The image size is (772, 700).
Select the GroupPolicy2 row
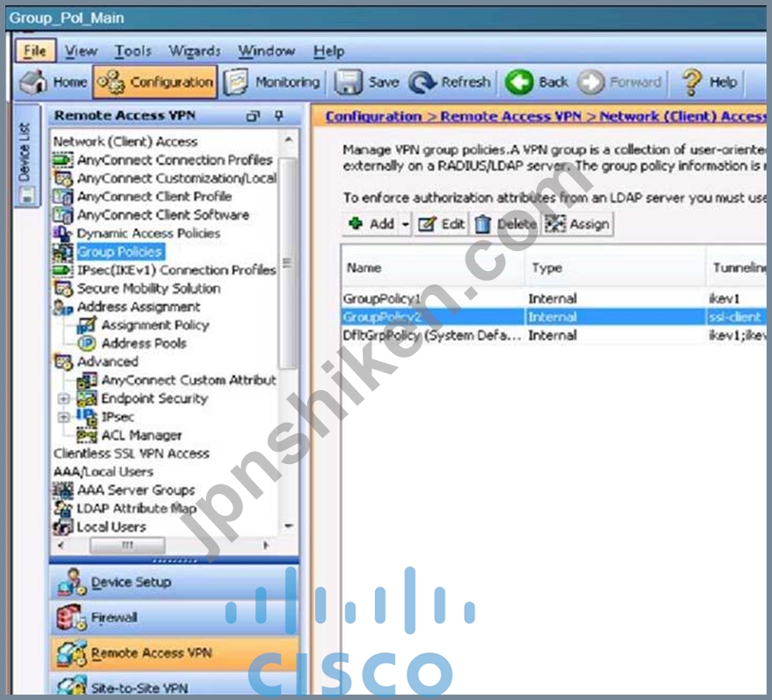[554, 317]
